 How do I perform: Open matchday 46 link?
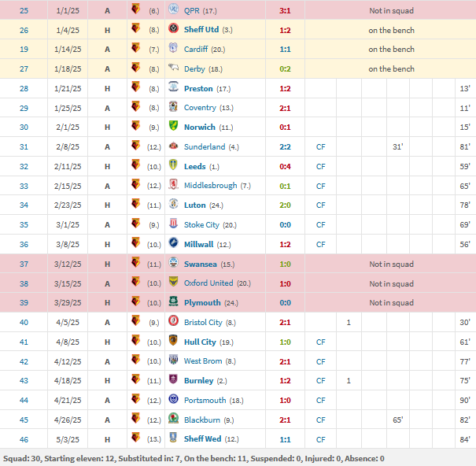click(x=24, y=439)
